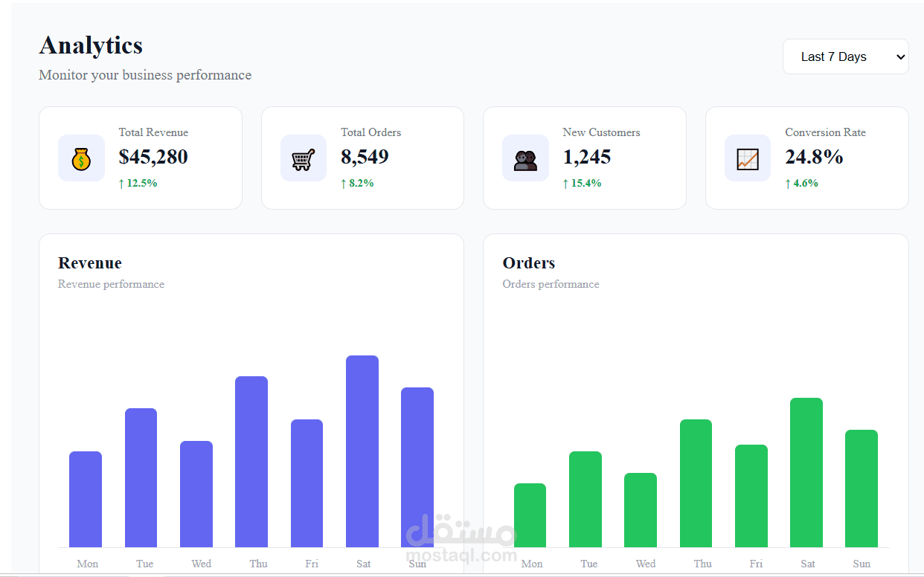Select the Friday bar in Revenue chart
Screen dimensions: 924x577
[x=307, y=483]
